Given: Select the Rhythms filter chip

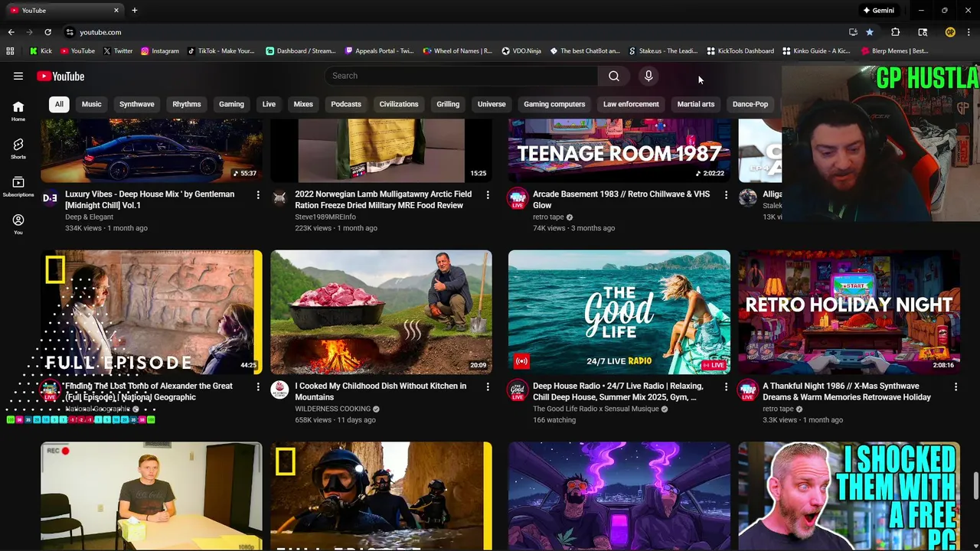Looking at the screenshot, I should [187, 104].
